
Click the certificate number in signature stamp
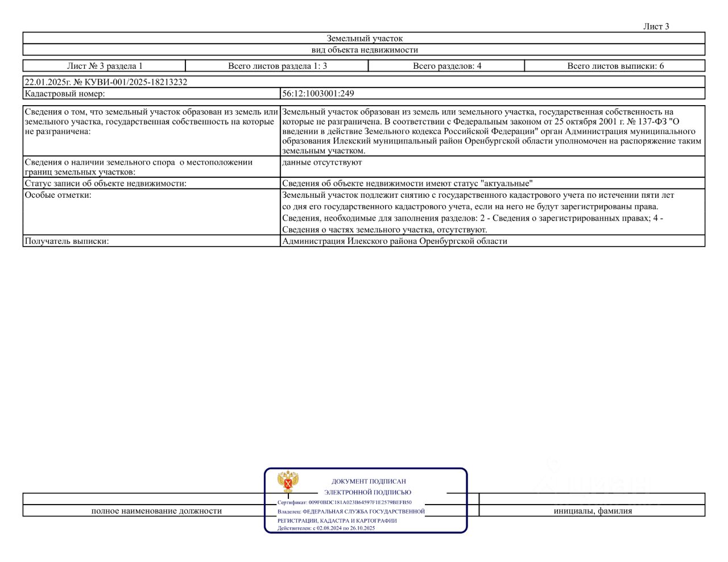tap(360, 502)
